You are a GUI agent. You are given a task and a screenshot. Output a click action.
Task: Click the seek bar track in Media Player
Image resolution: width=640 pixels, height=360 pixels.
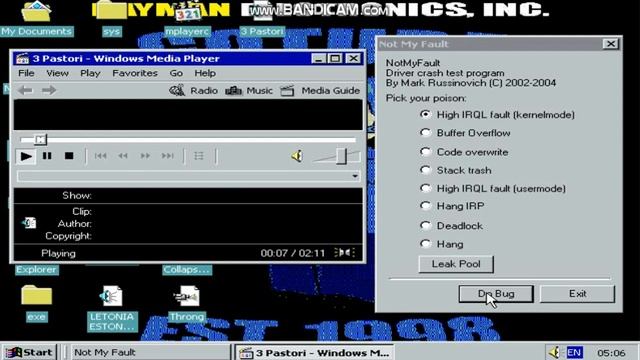point(188,140)
